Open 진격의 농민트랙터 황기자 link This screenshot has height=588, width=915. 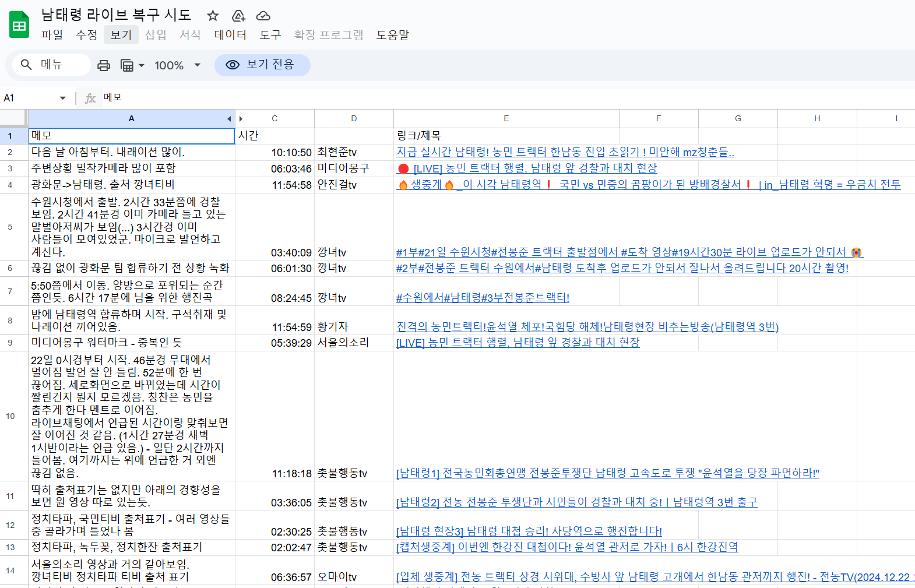587,327
